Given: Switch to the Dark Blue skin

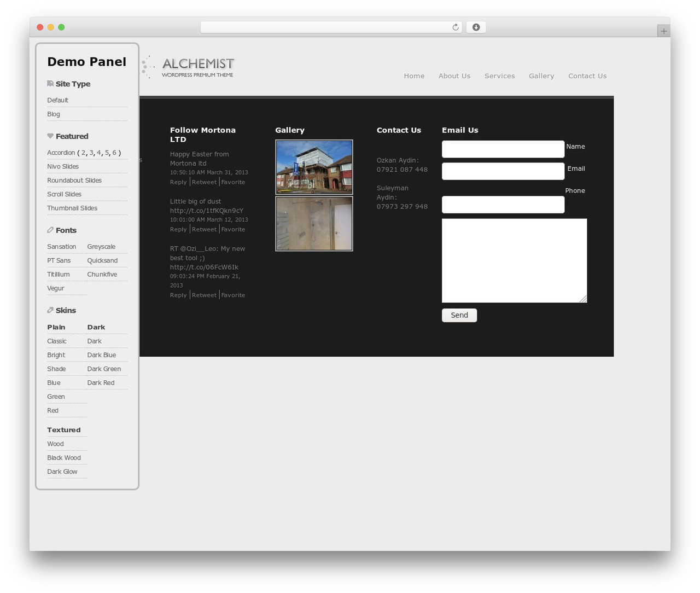Looking at the screenshot, I should point(101,355).
